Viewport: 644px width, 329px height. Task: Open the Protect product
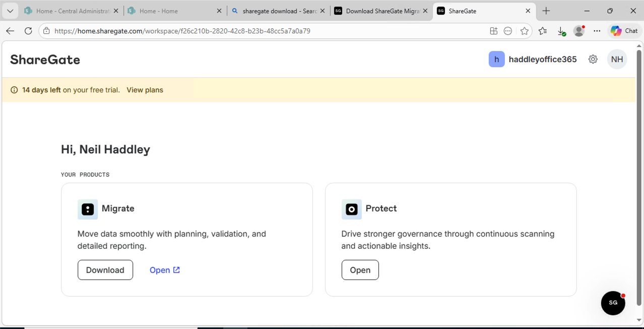point(360,270)
